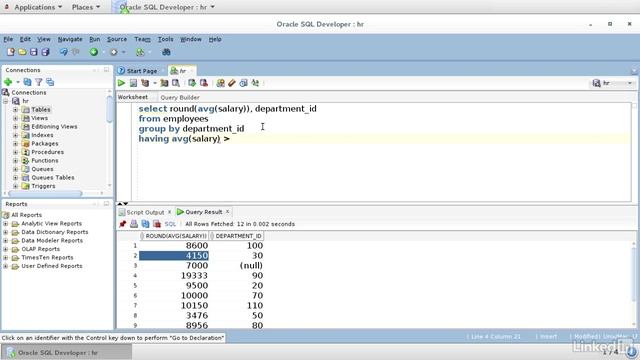The width and height of the screenshot is (640, 360).
Task: Open the SQL Worksheet toolbar icon
Action: coord(140,52)
